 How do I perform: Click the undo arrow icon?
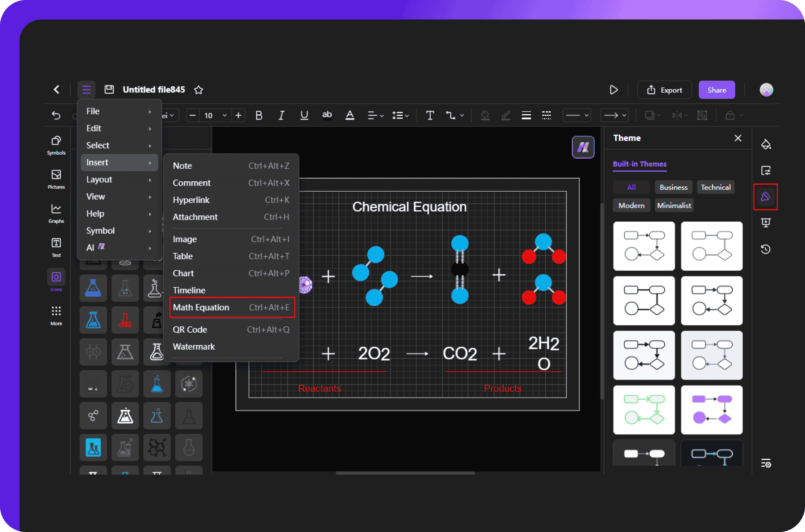point(56,115)
